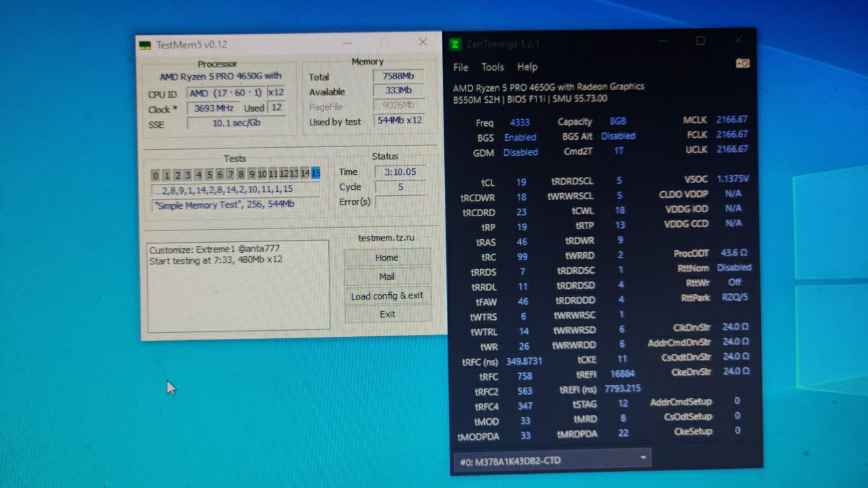Image resolution: width=868 pixels, height=488 pixels.
Task: Click the MCLK value 2166.67
Action: pos(732,119)
